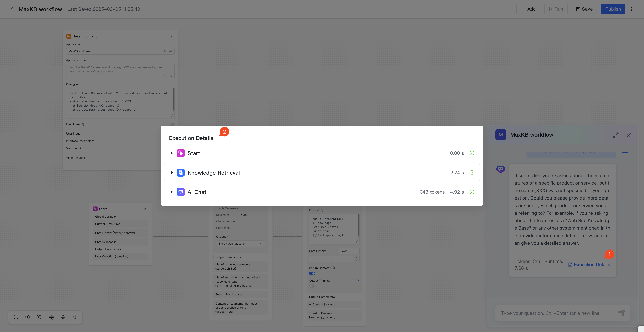Close the Execution Details dialog

(x=475, y=135)
